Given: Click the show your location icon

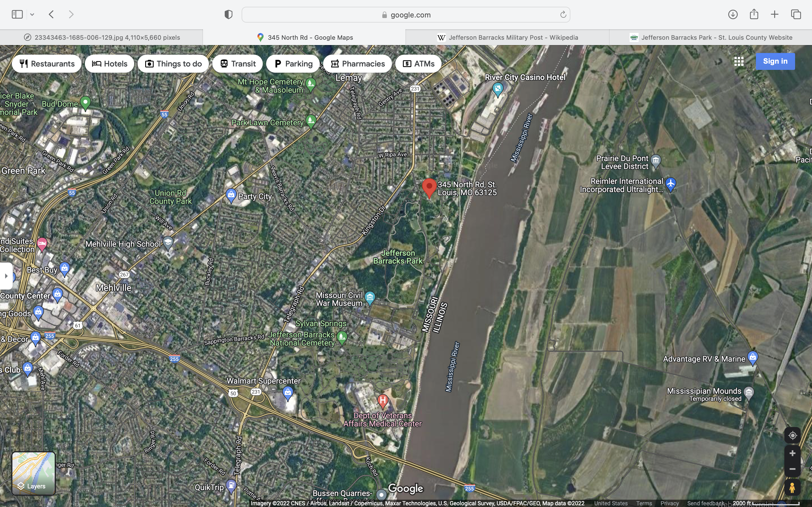Looking at the screenshot, I should tap(792, 435).
